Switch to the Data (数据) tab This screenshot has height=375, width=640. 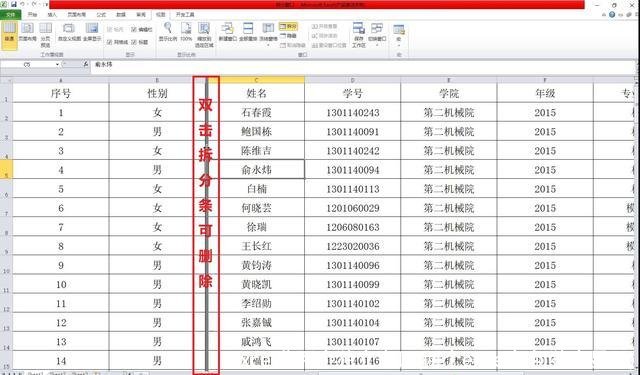coord(121,15)
